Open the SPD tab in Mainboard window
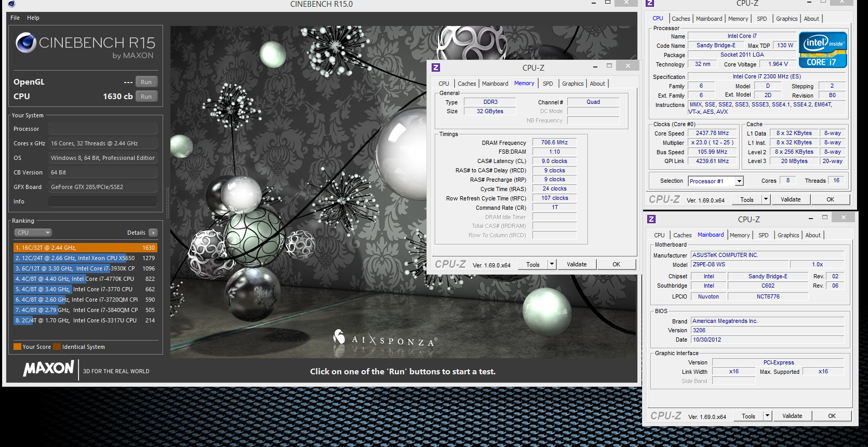 point(763,235)
